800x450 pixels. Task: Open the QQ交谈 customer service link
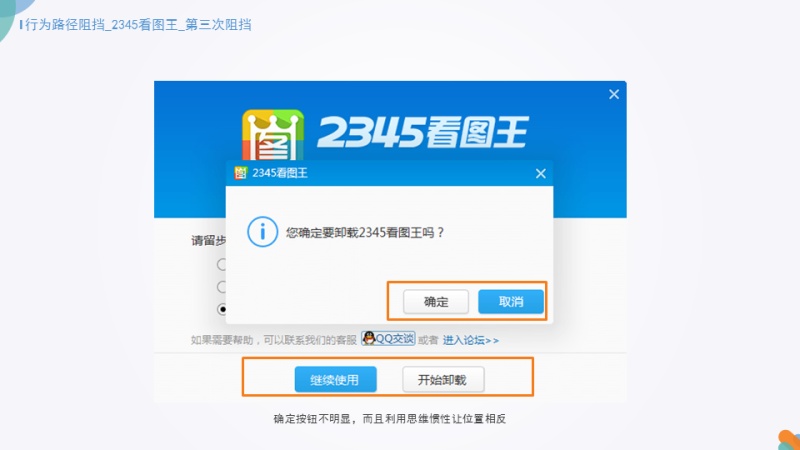tap(388, 339)
